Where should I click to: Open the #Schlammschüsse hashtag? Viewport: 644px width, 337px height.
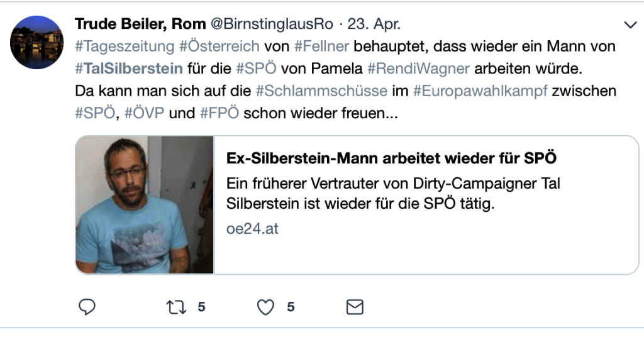(321, 91)
